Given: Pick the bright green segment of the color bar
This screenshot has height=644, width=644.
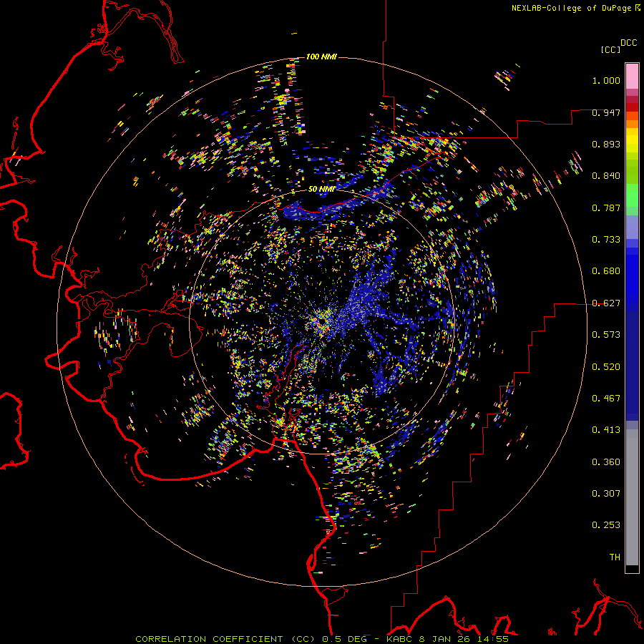Looking at the screenshot, I should pos(632,195).
